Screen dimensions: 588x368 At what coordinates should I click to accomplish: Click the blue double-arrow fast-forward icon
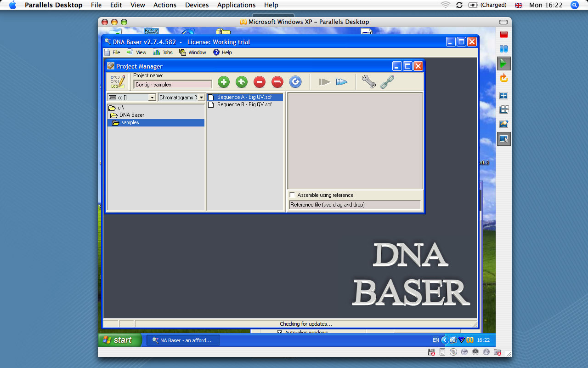pos(342,82)
